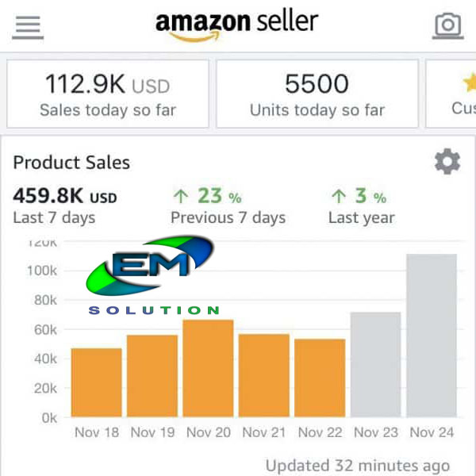Select the tallest Nov 24 bar
Screen dimensions: 476x476
432,335
